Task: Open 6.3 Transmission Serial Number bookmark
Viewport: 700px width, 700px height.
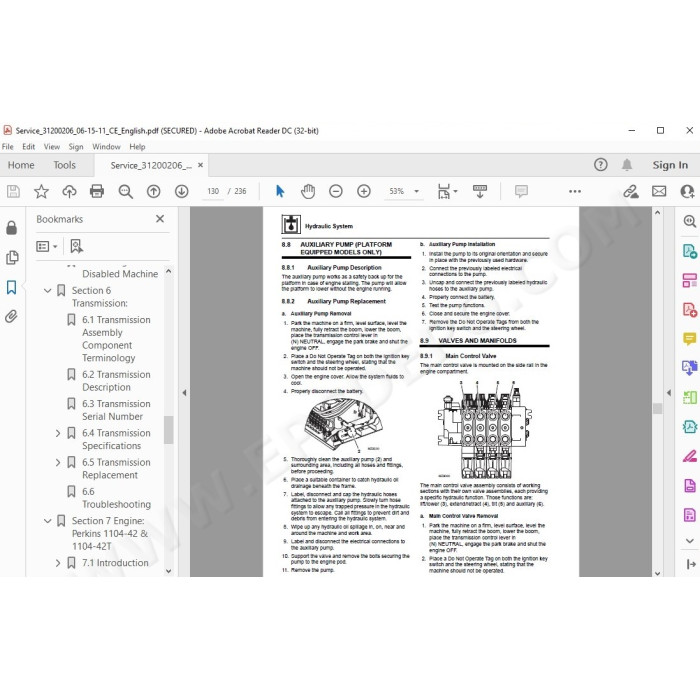Action: click(116, 410)
